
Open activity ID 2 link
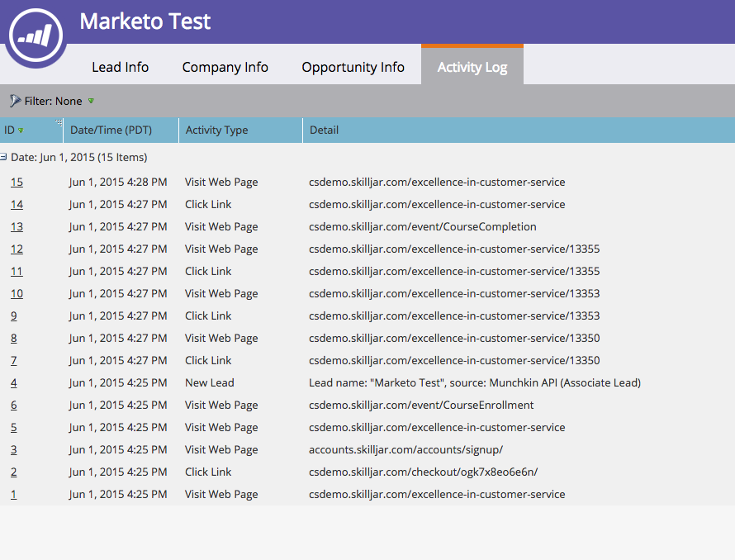[13, 472]
